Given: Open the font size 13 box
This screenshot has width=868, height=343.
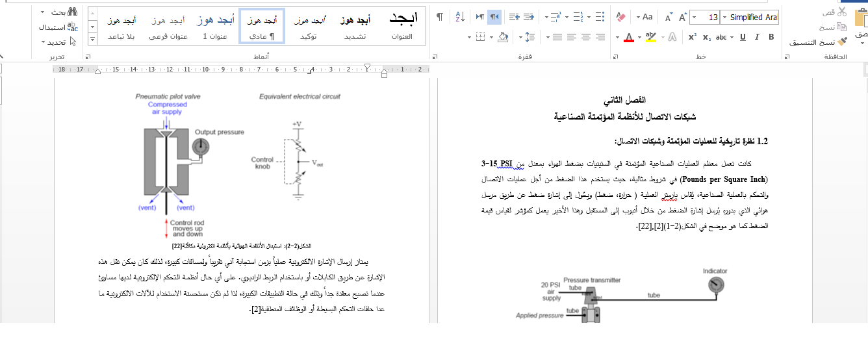Looking at the screenshot, I should 705,17.
